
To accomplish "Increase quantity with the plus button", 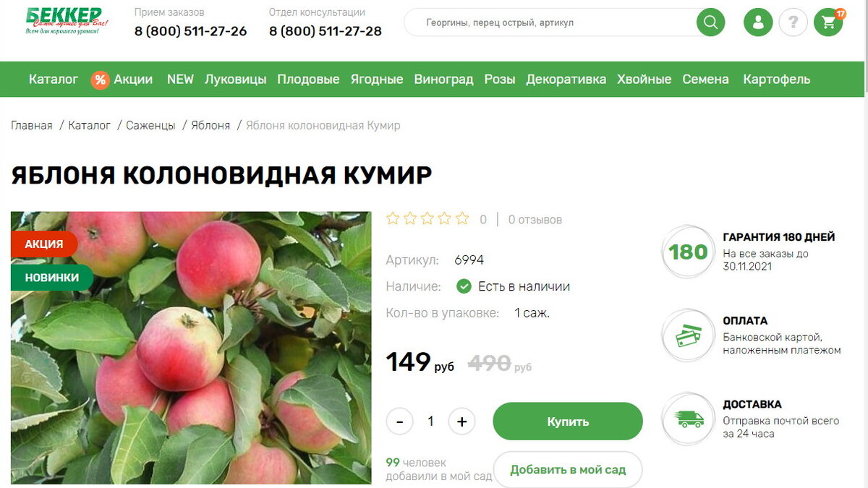I will [x=462, y=421].
